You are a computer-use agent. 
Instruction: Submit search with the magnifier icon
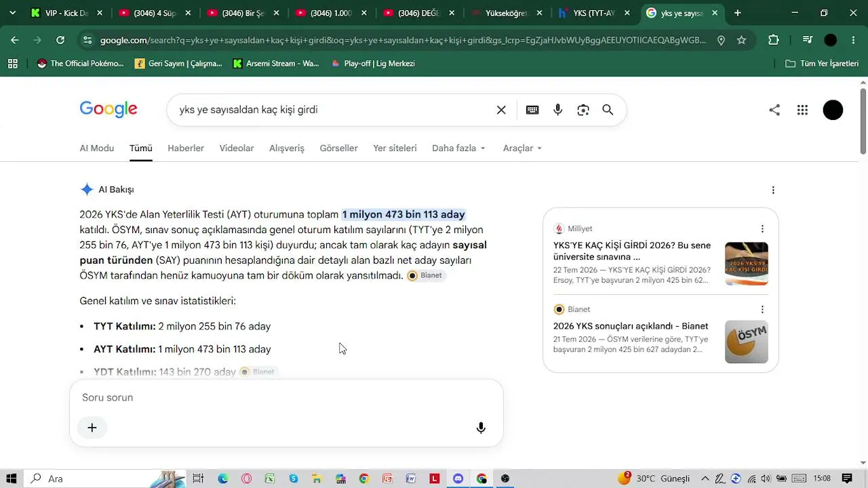coord(608,110)
